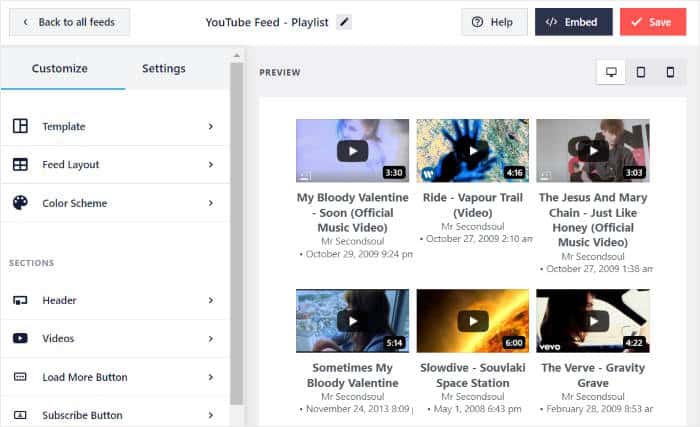Play the Slowdive Souvlaki Space Station video

473,321
